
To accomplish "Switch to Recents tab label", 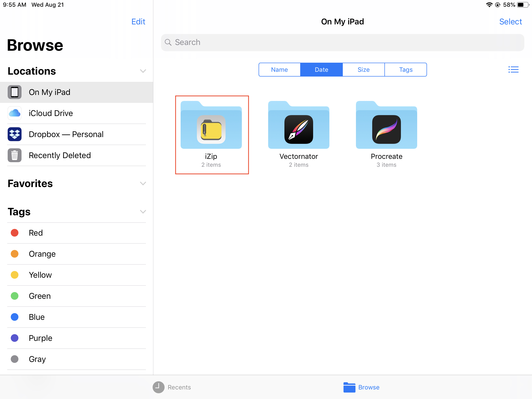I will [x=179, y=387].
